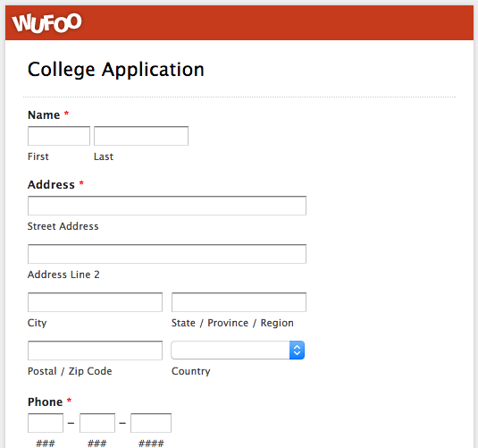The height and width of the screenshot is (448, 478).
Task: Click the last four-digit phone box
Action: (151, 423)
